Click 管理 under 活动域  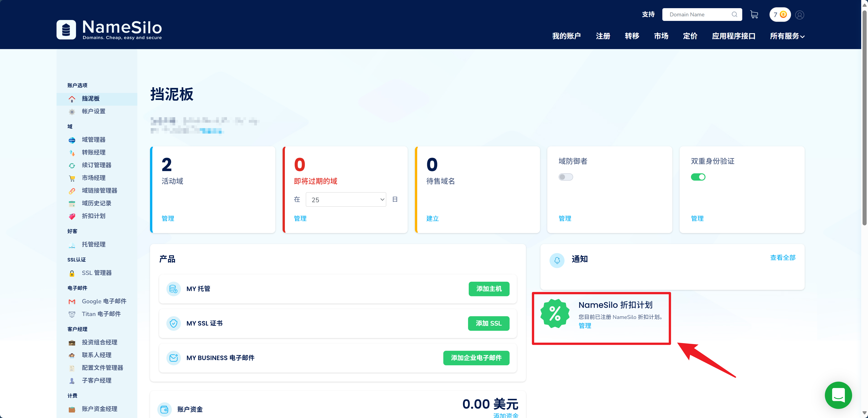point(168,219)
